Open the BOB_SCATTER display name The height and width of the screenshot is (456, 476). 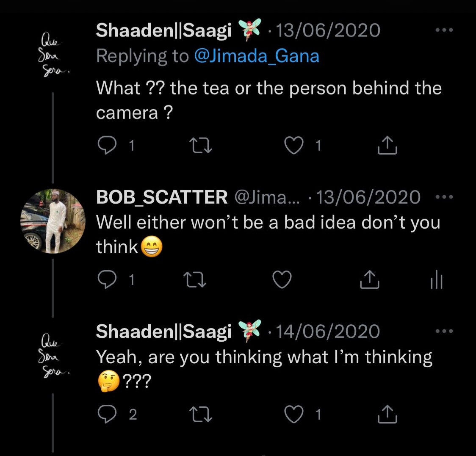click(x=162, y=197)
